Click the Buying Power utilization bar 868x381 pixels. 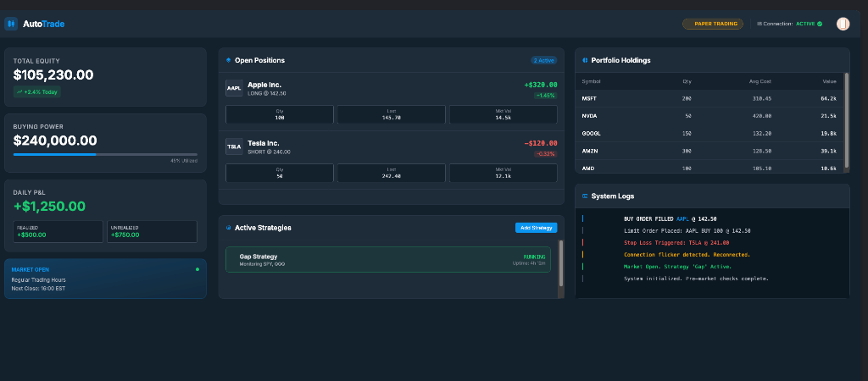[x=105, y=154]
